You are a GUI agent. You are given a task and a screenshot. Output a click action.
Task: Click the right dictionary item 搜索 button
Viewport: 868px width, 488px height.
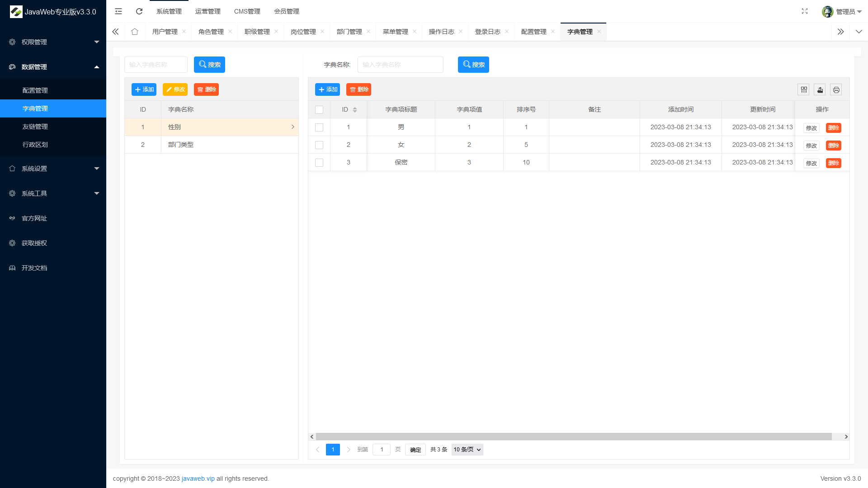[473, 65]
